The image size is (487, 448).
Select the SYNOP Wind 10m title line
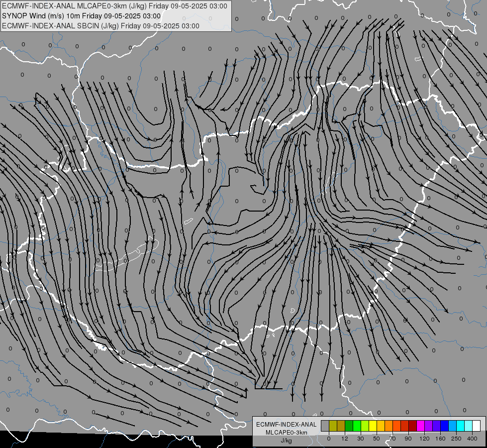pos(82,16)
